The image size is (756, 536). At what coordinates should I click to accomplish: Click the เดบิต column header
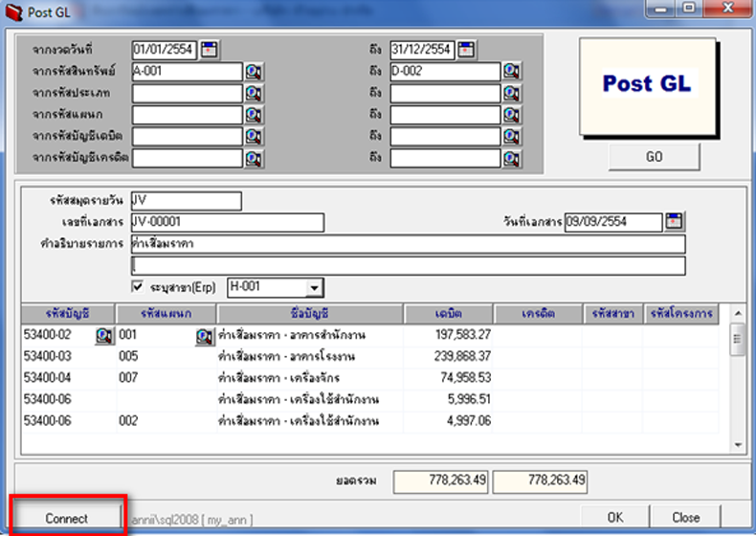click(x=448, y=314)
